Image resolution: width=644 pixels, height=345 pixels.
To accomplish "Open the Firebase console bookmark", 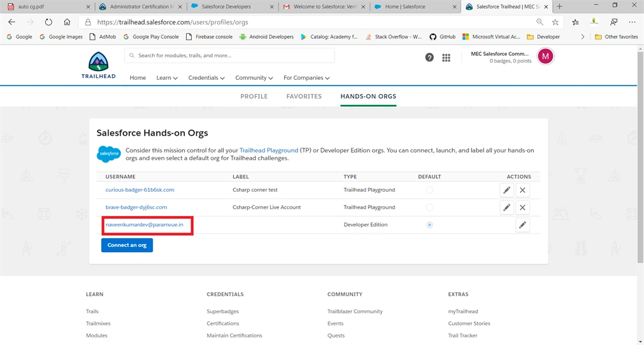I will pos(209,36).
